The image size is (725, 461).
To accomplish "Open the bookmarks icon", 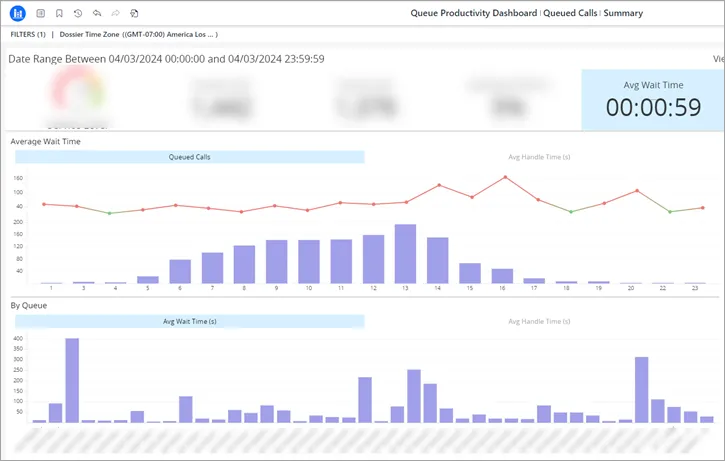I will 59,13.
